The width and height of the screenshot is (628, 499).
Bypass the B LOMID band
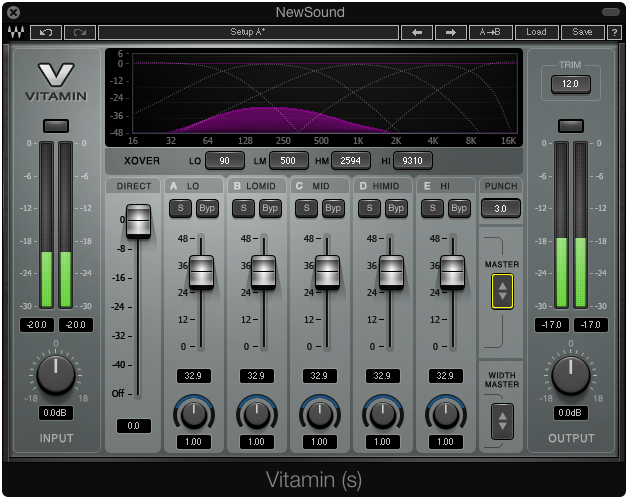pyautogui.click(x=270, y=208)
